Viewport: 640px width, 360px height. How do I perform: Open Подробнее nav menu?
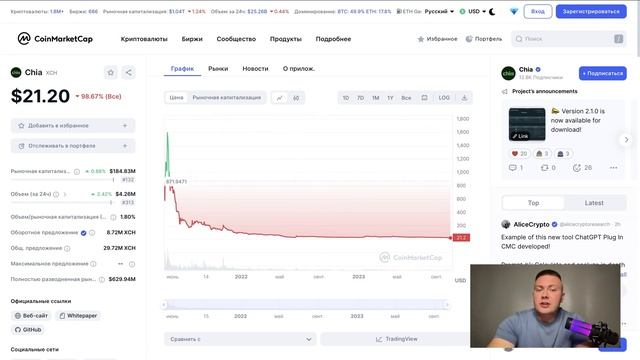333,39
